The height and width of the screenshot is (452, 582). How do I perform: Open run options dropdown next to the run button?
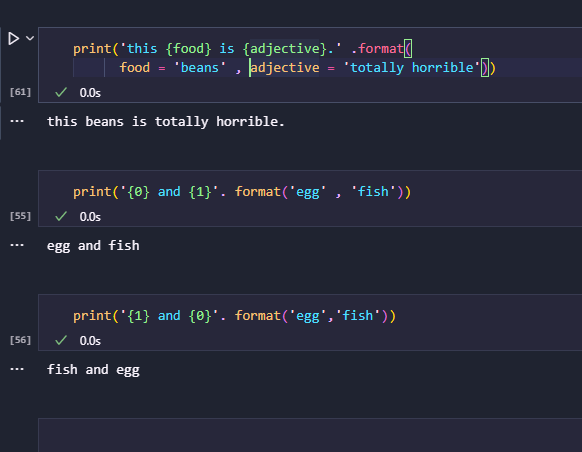click(30, 38)
